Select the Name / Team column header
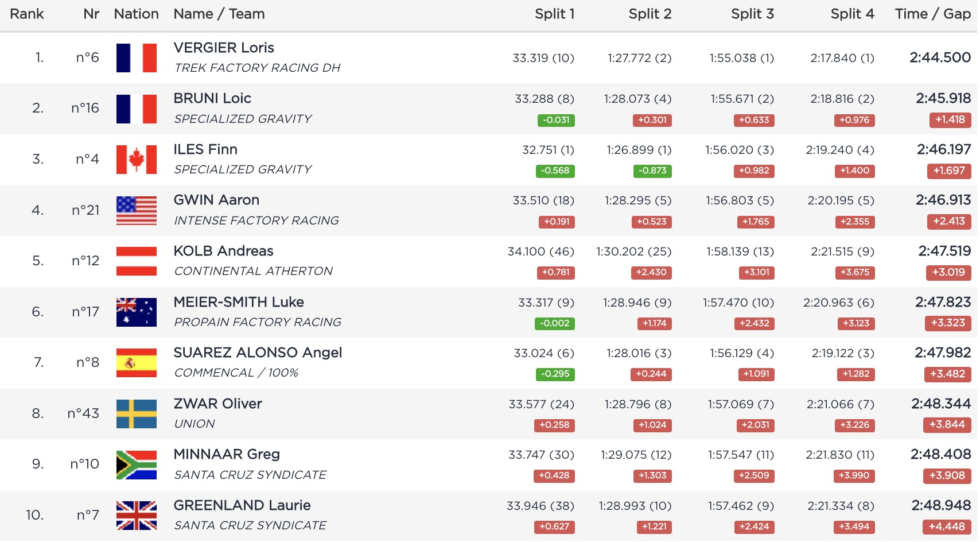980x542 pixels. pos(219,14)
